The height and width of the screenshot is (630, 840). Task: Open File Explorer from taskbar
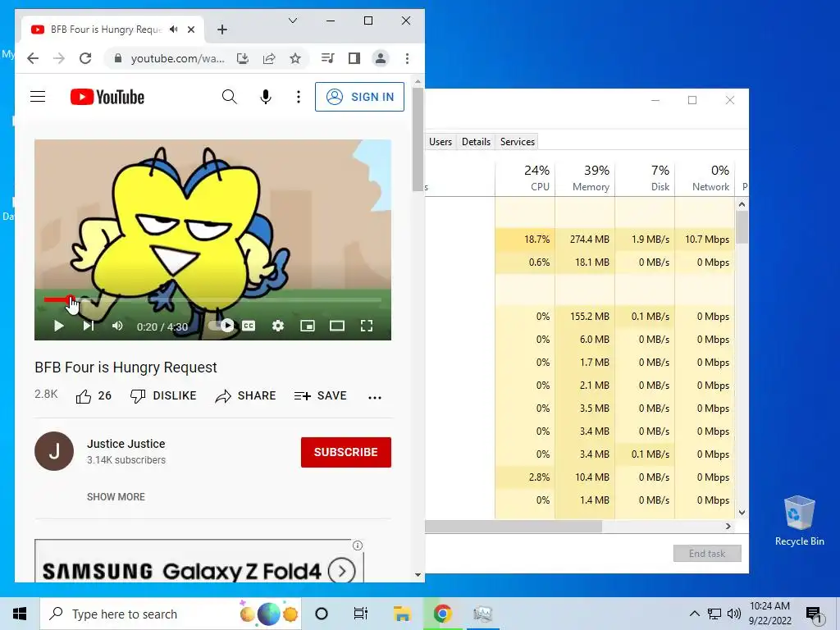pos(402,614)
